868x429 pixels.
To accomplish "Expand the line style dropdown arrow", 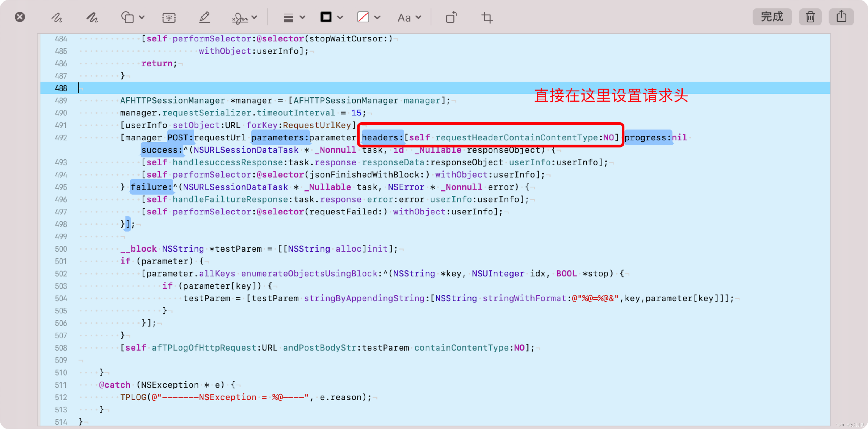I will (302, 17).
